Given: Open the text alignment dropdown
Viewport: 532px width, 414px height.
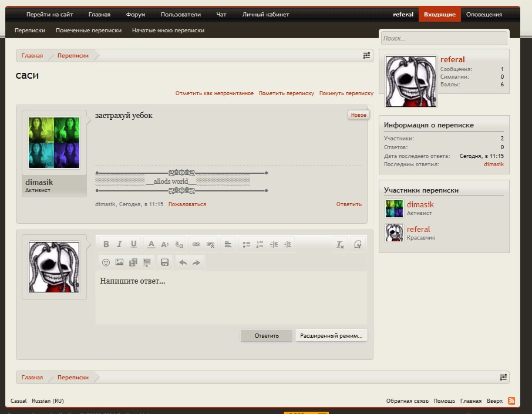Looking at the screenshot, I should [x=228, y=244].
